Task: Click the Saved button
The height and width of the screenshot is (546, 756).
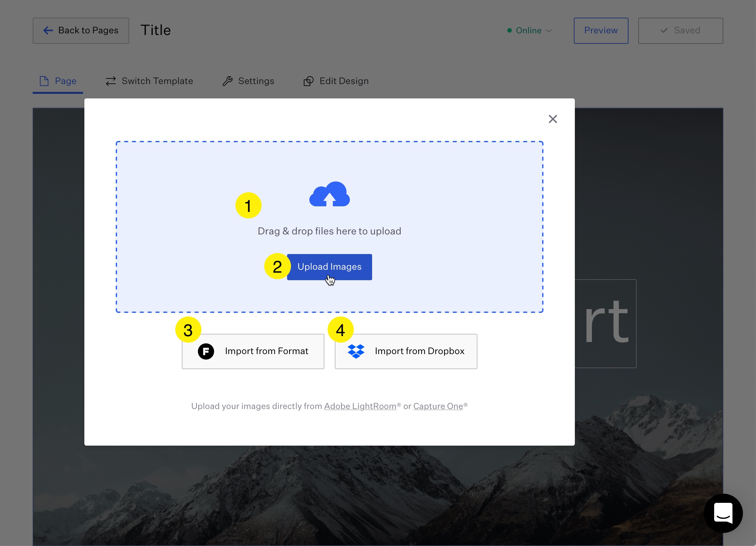Action: pos(680,31)
